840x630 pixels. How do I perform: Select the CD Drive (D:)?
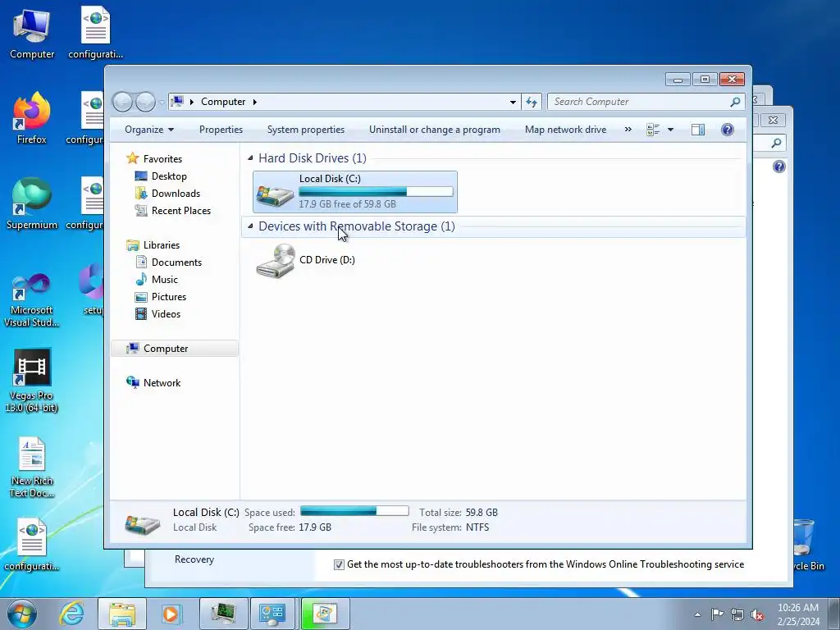tap(305, 260)
